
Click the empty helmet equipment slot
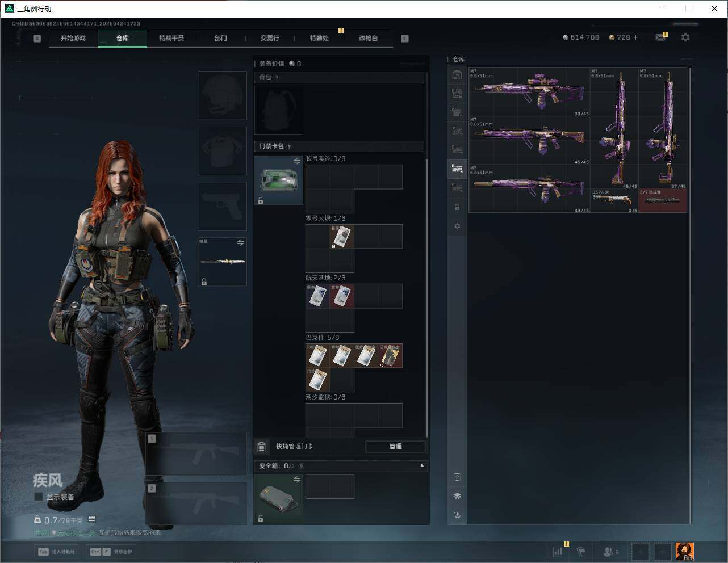[x=222, y=95]
